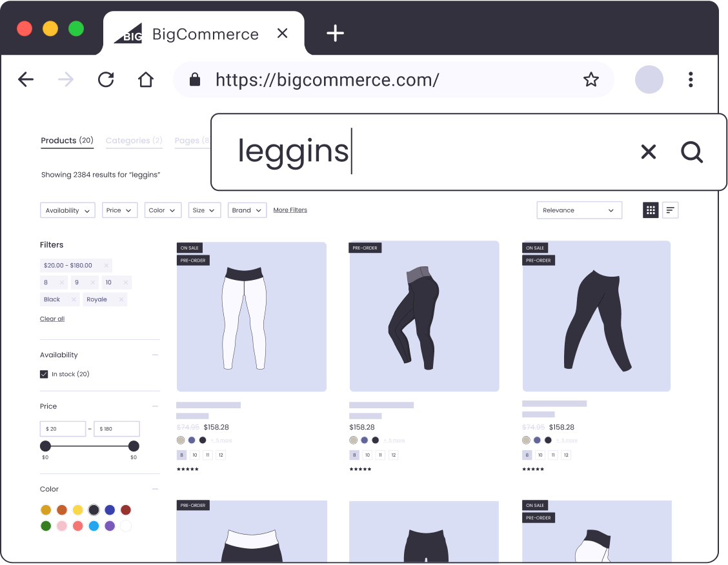Open the Price filter dropdown
The image size is (728, 565).
tap(120, 210)
